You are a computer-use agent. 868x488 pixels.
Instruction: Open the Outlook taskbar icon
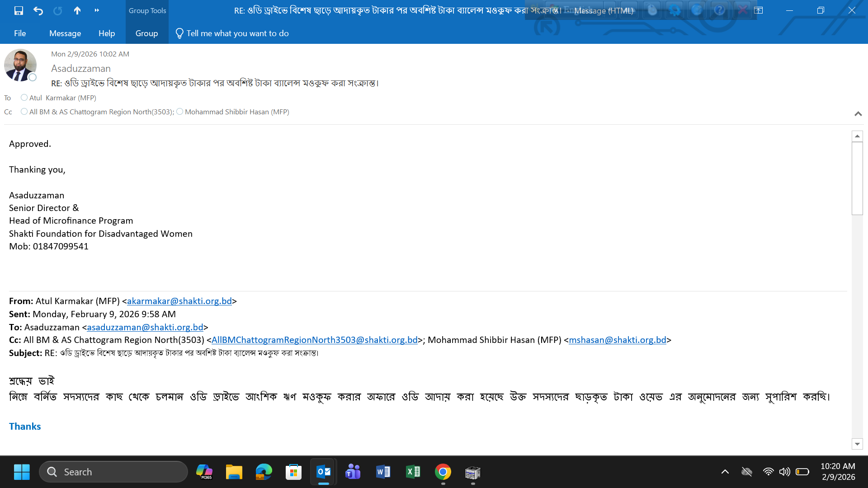click(324, 472)
